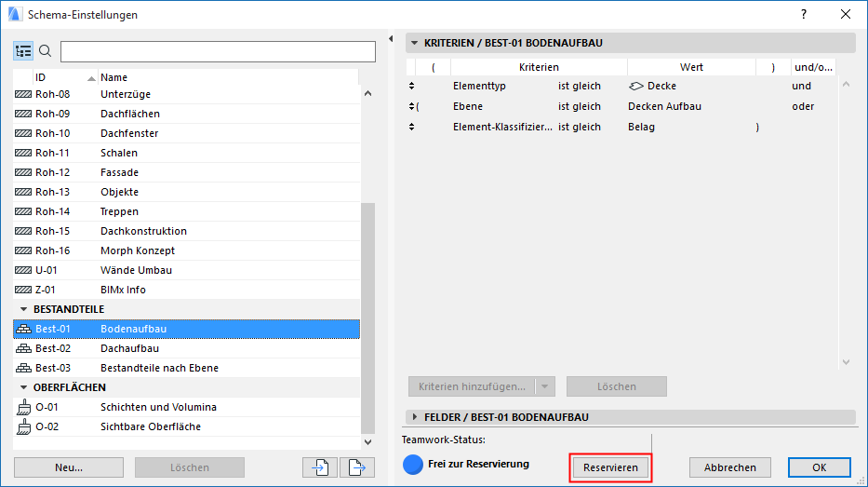Click the Archicad logo in the title bar
The height and width of the screenshot is (487, 868).
tap(14, 14)
